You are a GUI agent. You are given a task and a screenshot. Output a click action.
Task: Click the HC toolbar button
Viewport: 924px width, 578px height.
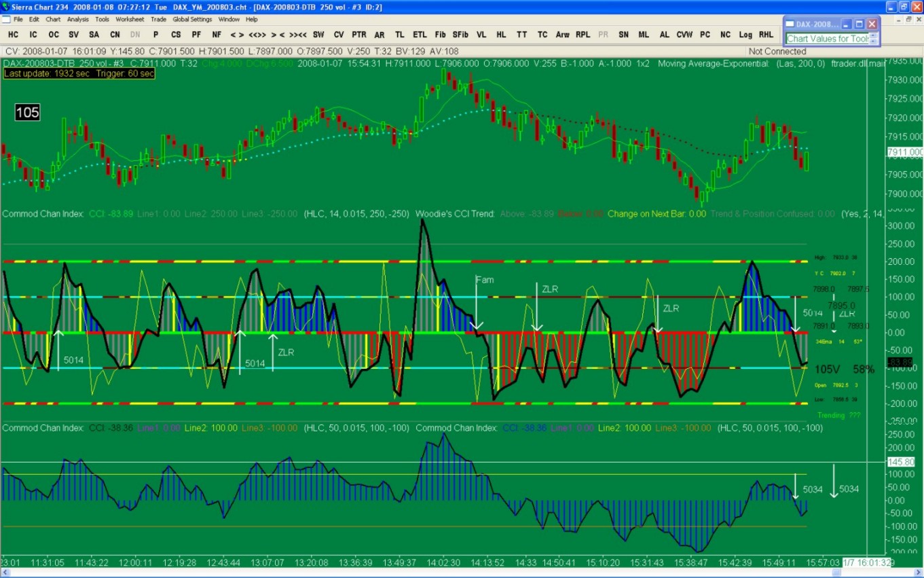(x=13, y=35)
